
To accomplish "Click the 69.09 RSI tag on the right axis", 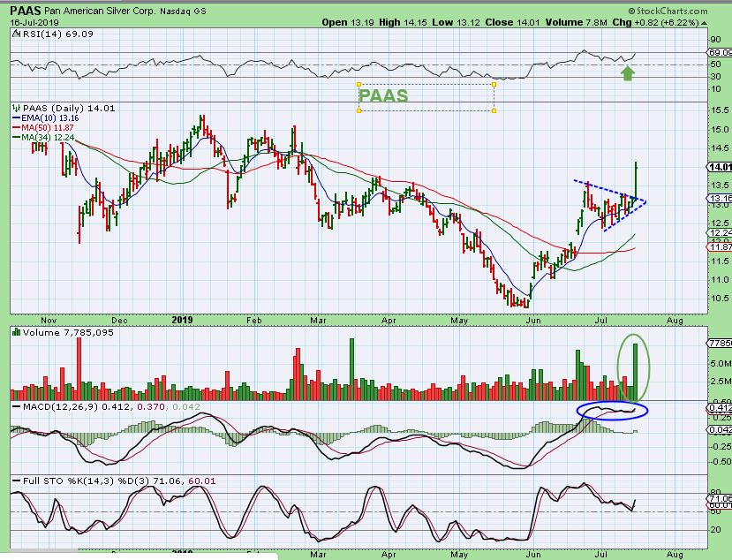I will click(720, 52).
